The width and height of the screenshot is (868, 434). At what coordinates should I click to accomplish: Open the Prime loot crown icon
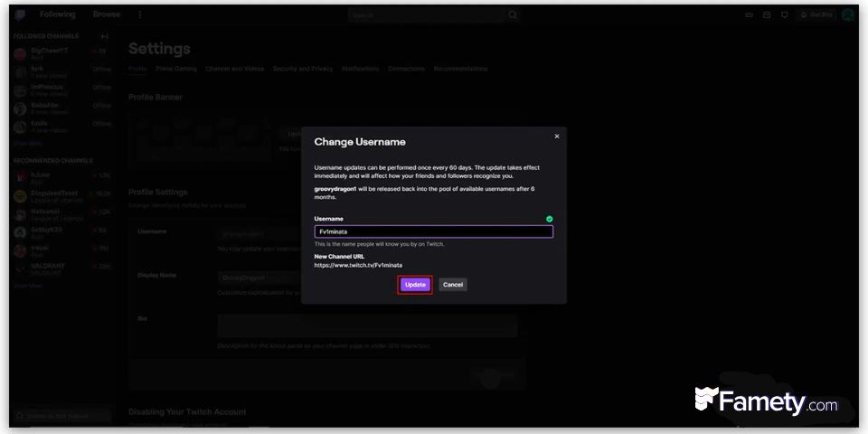pyautogui.click(x=749, y=15)
